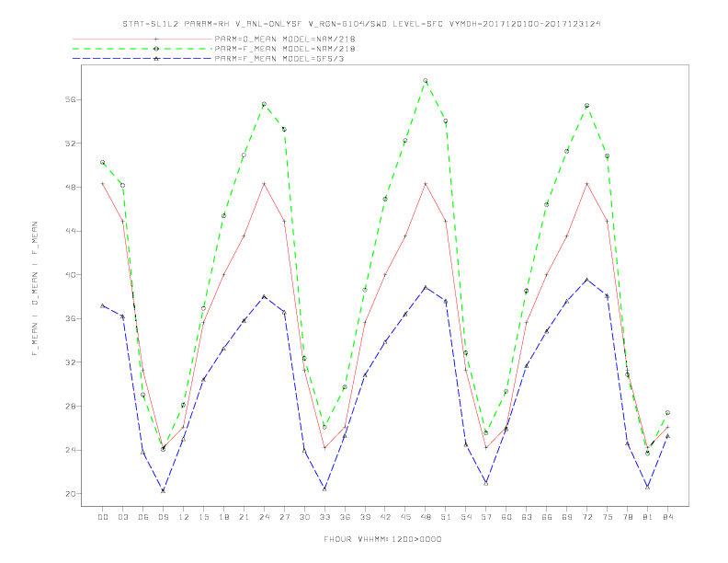This screenshot has width=728, height=563.
Task: Click blue triangle data marker at hour 33
Action: (x=324, y=489)
